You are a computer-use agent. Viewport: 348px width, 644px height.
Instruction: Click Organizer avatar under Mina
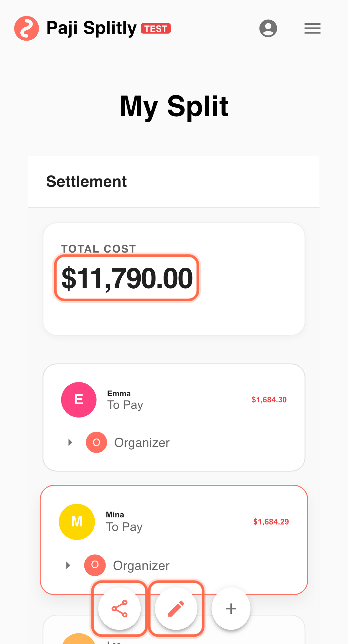[x=95, y=565]
